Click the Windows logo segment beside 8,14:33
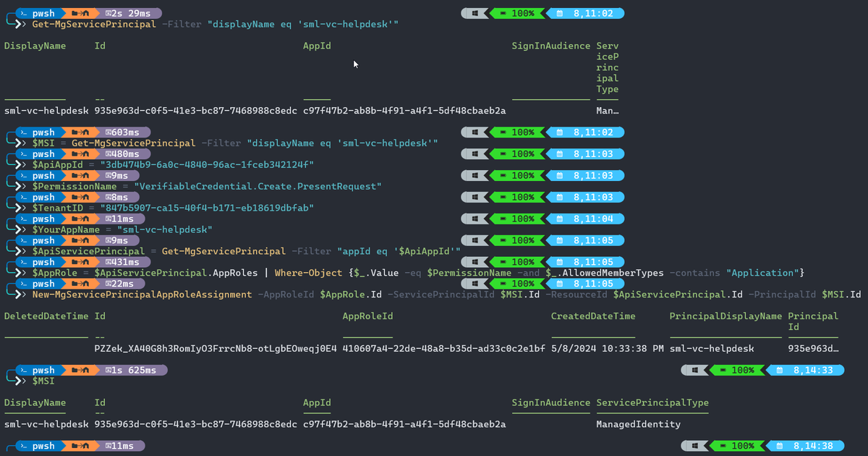 [694, 370]
